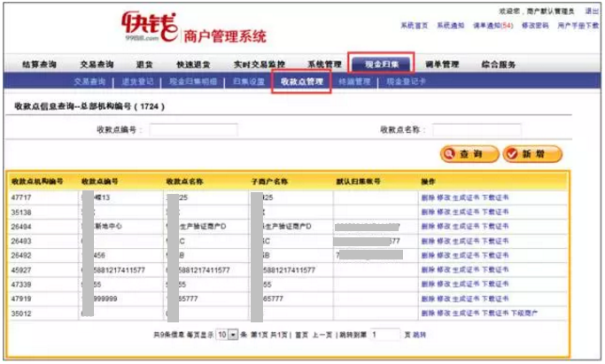Viewport: 605px width, 364px height.
Task: Open 交易查询 in the blue submenu bar
Action: [89, 81]
